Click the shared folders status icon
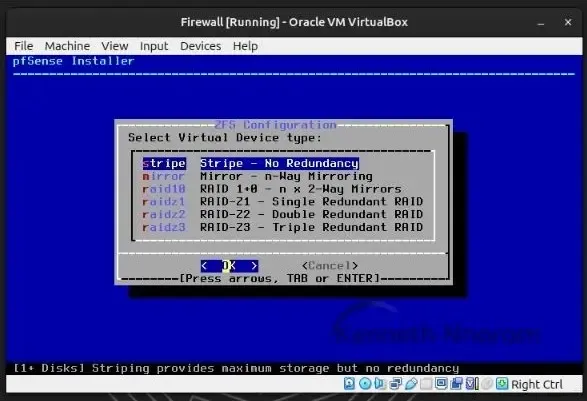This screenshot has width=587, height=401. coord(426,384)
